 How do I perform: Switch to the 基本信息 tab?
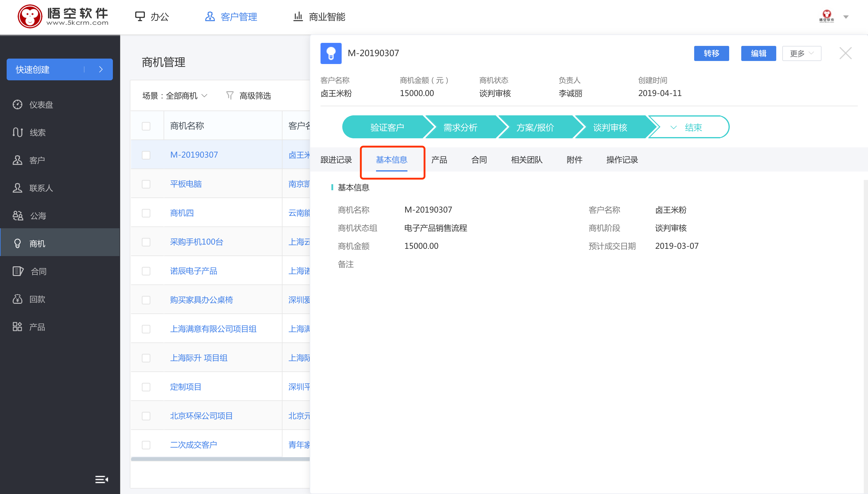click(392, 160)
